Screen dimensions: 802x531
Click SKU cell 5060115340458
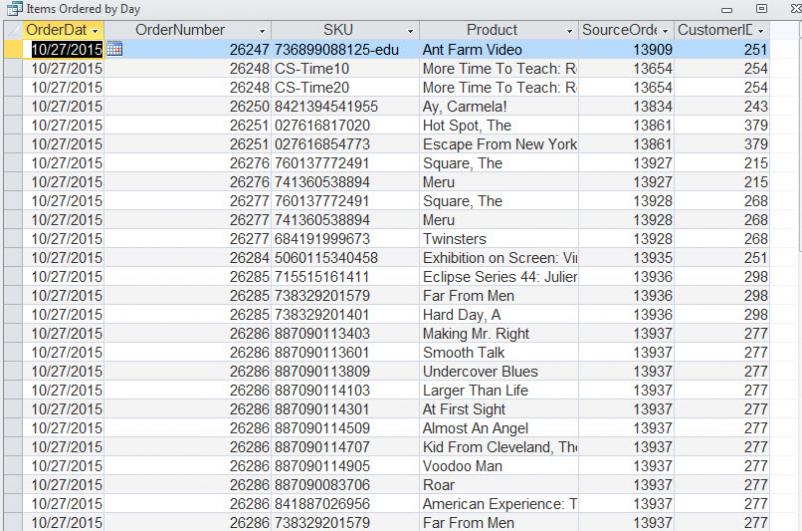coord(345,258)
